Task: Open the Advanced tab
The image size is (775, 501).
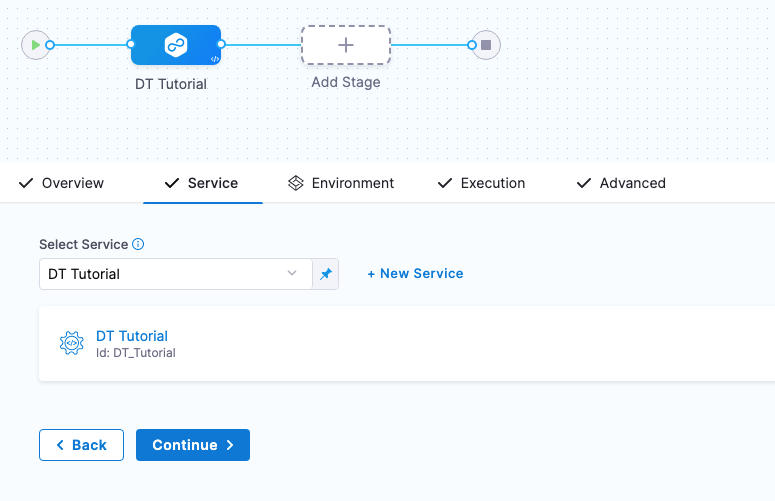Action: (x=621, y=183)
